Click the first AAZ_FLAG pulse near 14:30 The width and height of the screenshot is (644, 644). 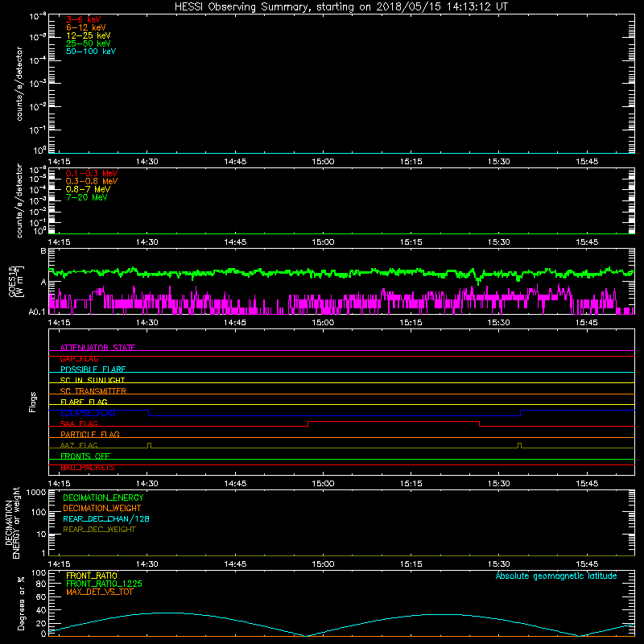click(149, 444)
